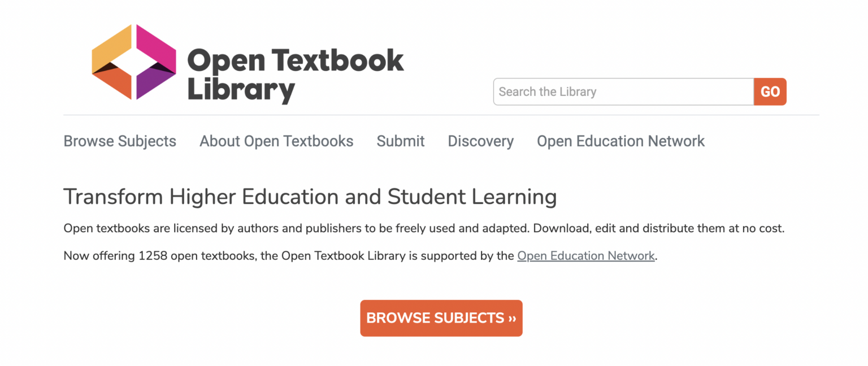Focus the "Search the Library" field
The width and height of the screenshot is (868, 366).
point(623,91)
